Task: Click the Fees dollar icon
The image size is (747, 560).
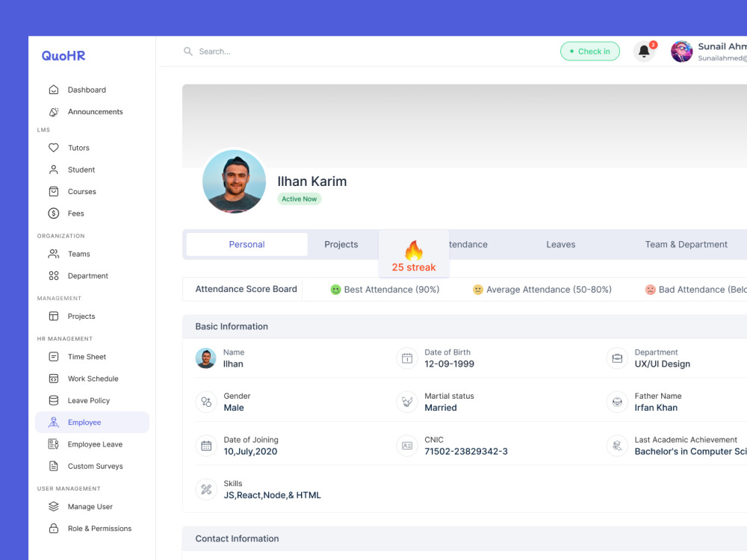Action: click(53, 214)
